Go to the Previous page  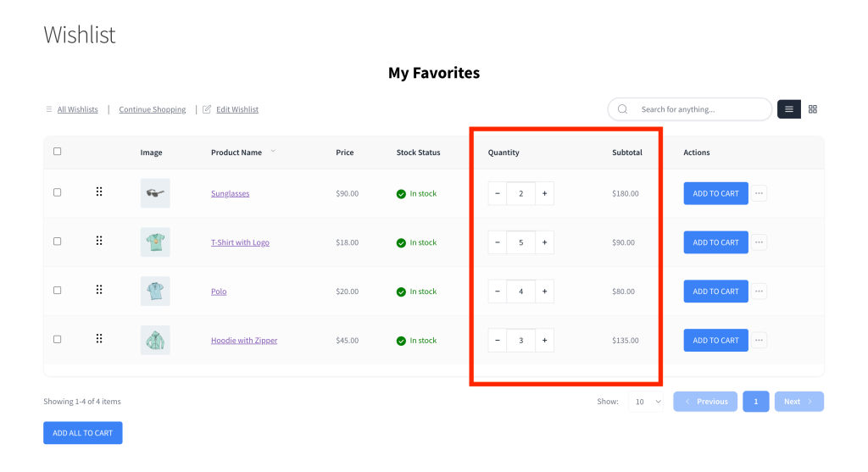(705, 401)
